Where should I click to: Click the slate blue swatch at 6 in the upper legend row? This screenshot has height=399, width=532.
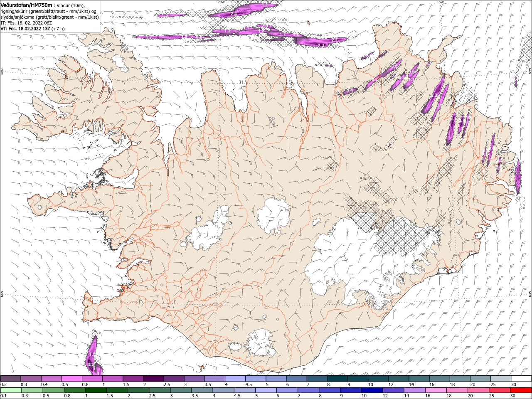(x=297, y=379)
